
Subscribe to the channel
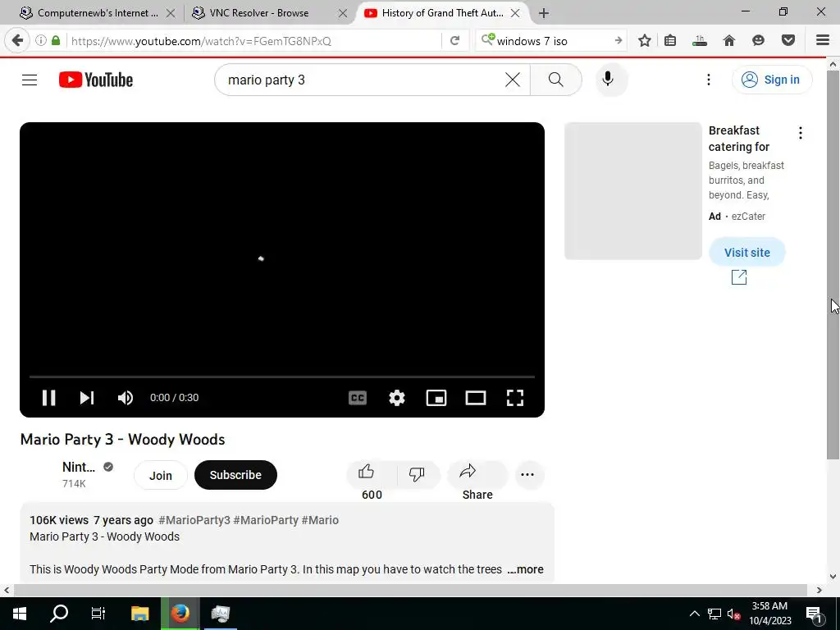coord(235,475)
